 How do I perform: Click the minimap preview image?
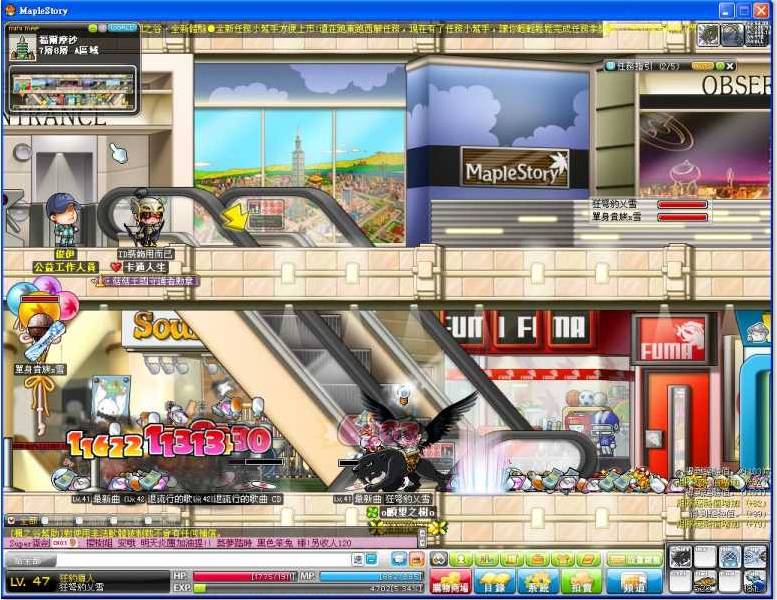(x=73, y=90)
